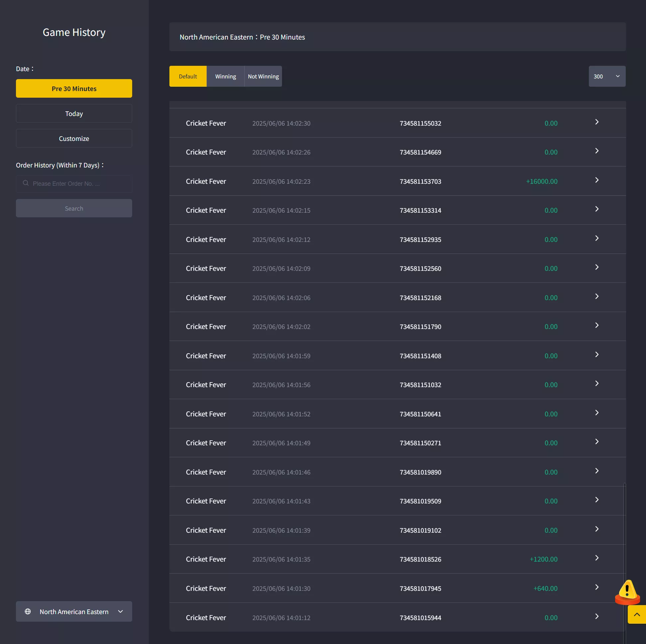Select the Pre 30 Minutes date range
Image resolution: width=646 pixels, height=644 pixels.
[74, 89]
